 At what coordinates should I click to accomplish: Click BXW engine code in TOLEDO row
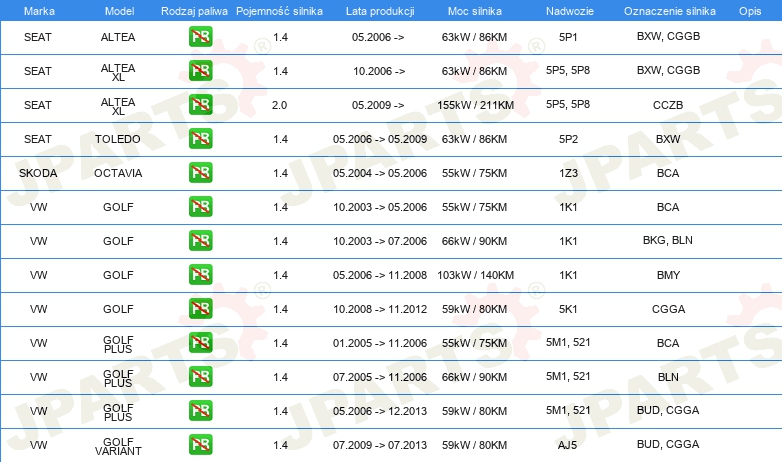point(668,139)
